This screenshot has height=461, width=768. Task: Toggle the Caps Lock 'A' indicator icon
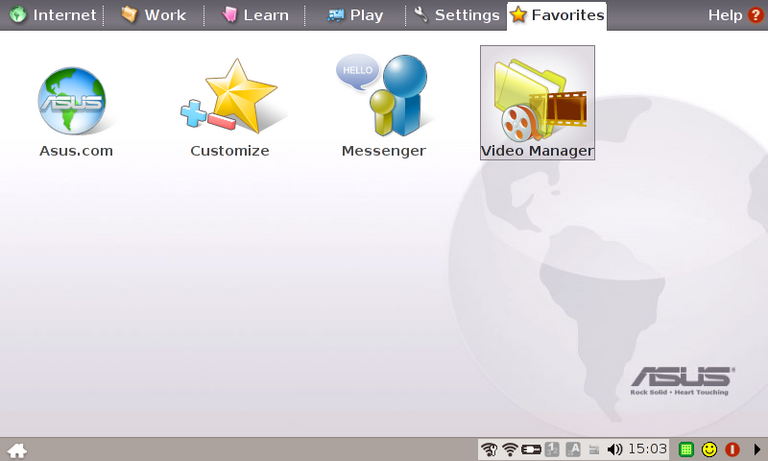click(573, 449)
